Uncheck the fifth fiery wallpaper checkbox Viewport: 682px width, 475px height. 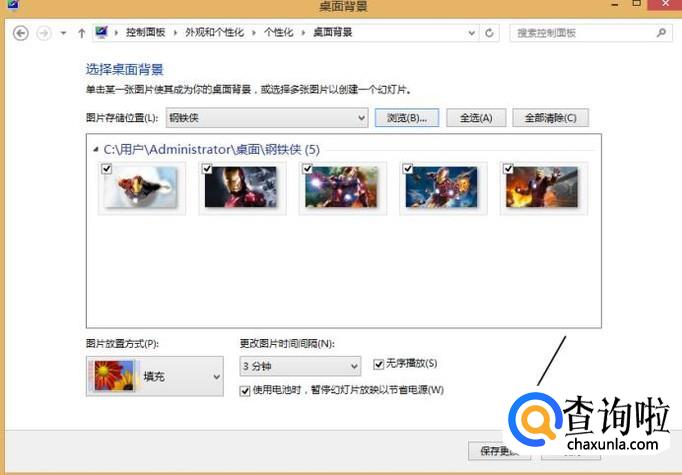508,169
